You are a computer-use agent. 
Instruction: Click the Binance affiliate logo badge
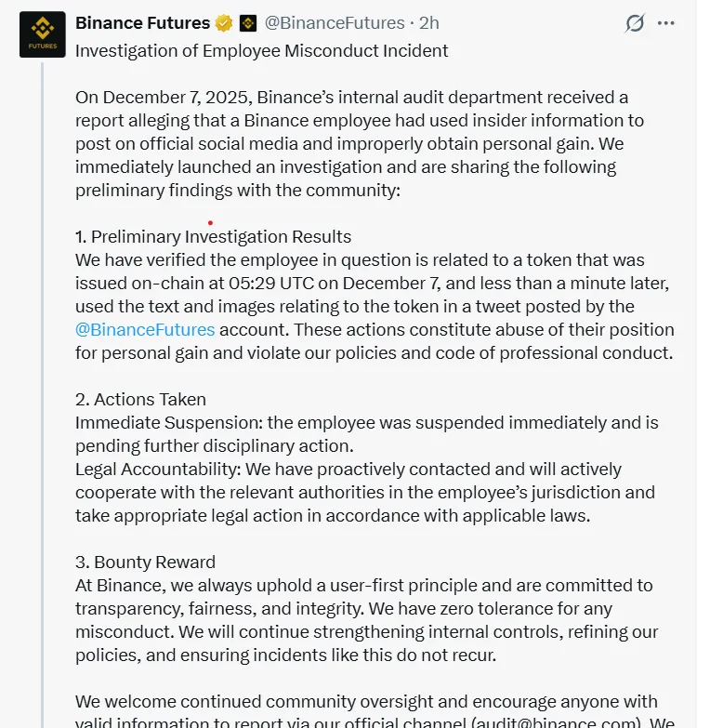248,22
